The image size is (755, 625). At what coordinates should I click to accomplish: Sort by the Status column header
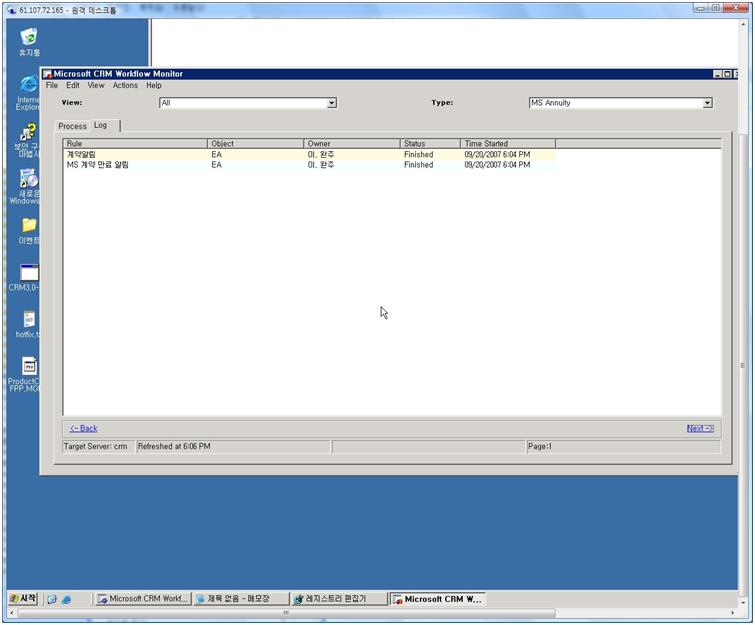click(x=430, y=143)
